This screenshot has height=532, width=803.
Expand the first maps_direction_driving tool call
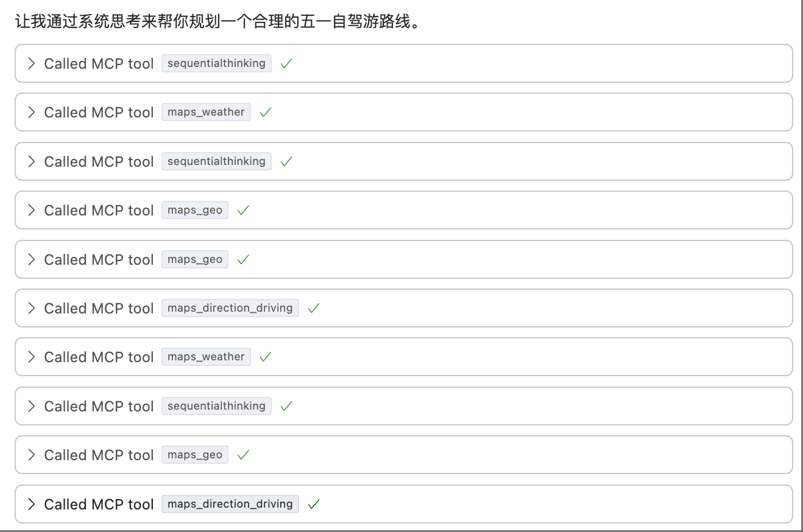(31, 308)
